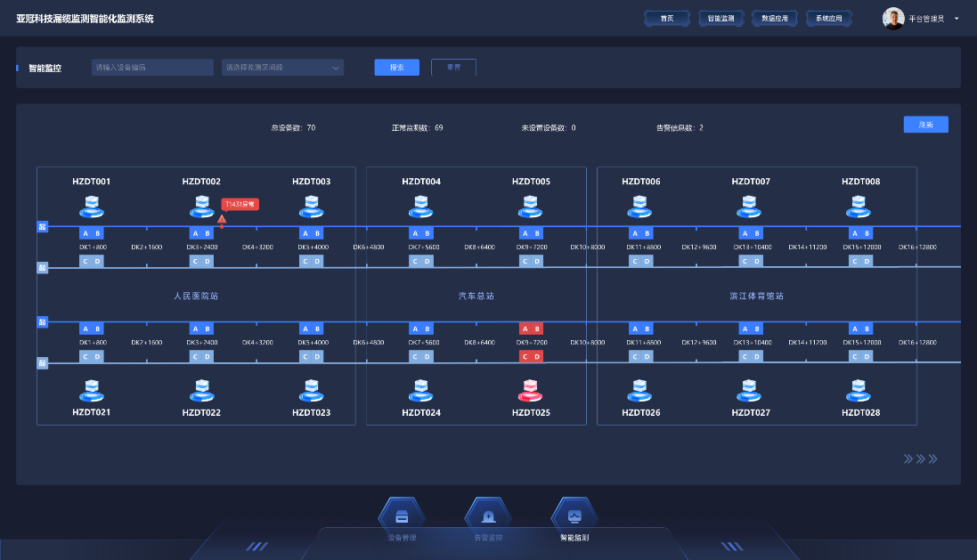Expand the 请选择监测区间段 dropdown
The width and height of the screenshot is (977, 560).
[x=282, y=68]
